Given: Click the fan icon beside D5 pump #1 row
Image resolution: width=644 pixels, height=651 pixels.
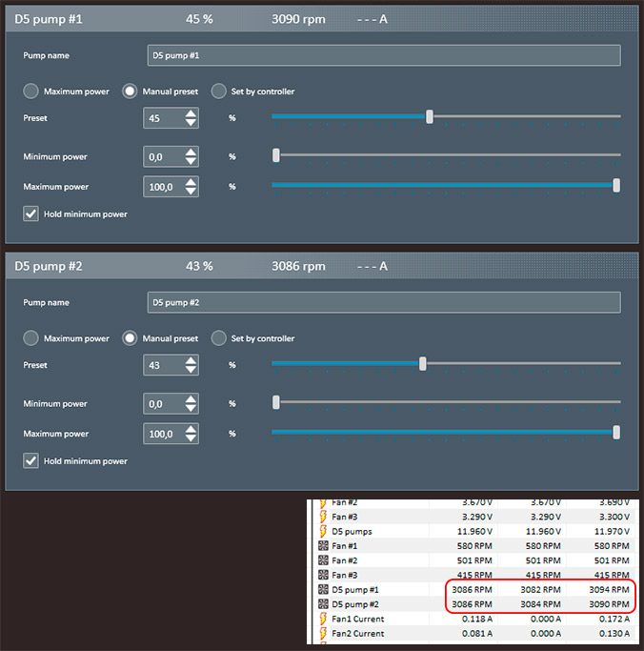Looking at the screenshot, I should pos(323,589).
